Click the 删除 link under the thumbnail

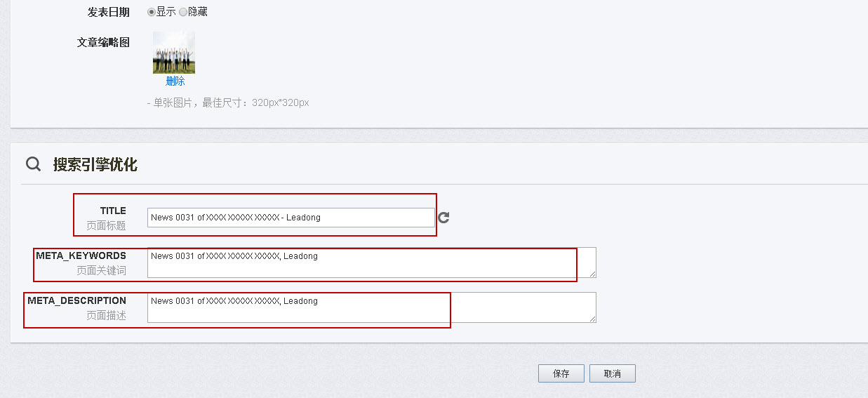175,81
